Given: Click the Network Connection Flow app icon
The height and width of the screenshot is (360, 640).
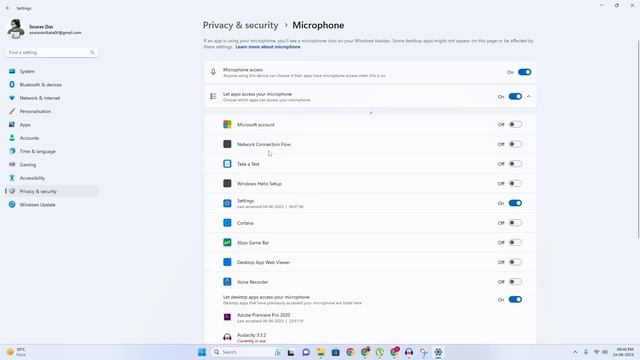Looking at the screenshot, I should click(x=227, y=144).
